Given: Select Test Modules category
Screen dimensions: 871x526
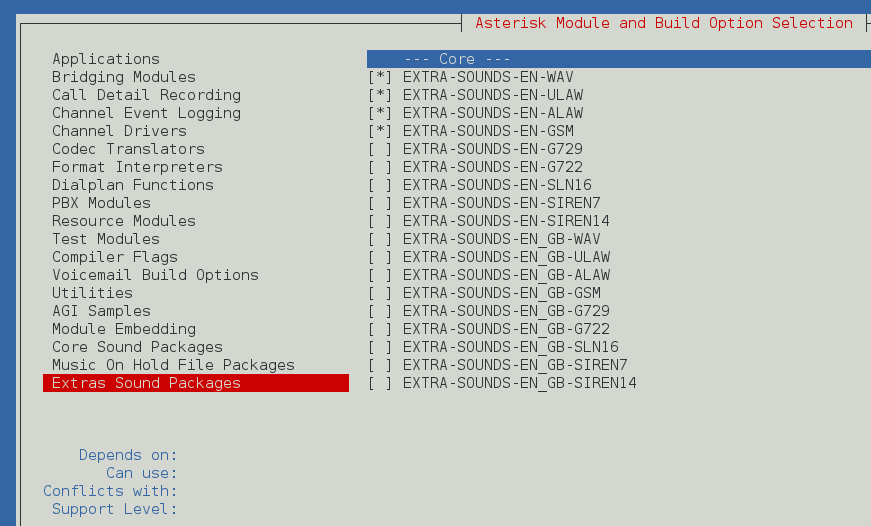Looking at the screenshot, I should (106, 239).
